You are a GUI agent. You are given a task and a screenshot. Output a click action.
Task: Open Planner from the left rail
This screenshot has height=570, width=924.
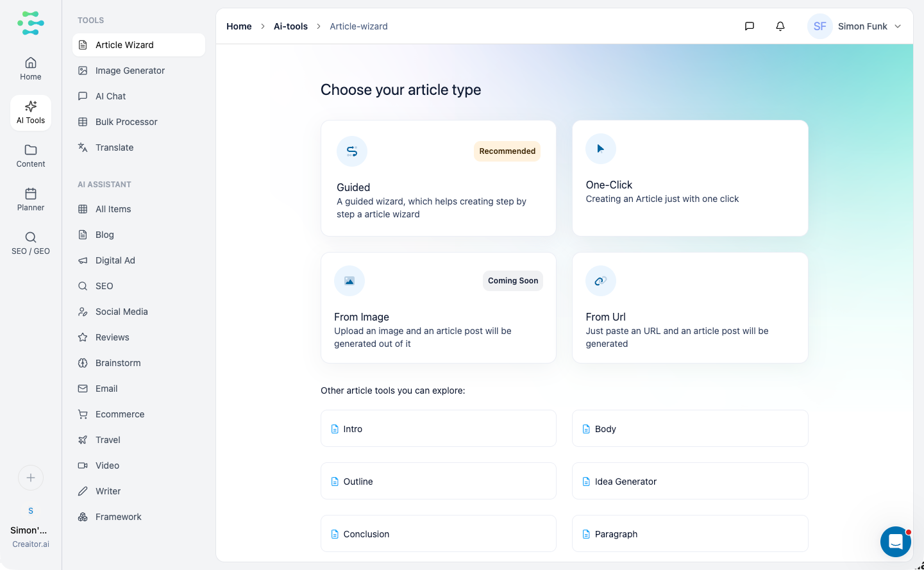coord(31,199)
